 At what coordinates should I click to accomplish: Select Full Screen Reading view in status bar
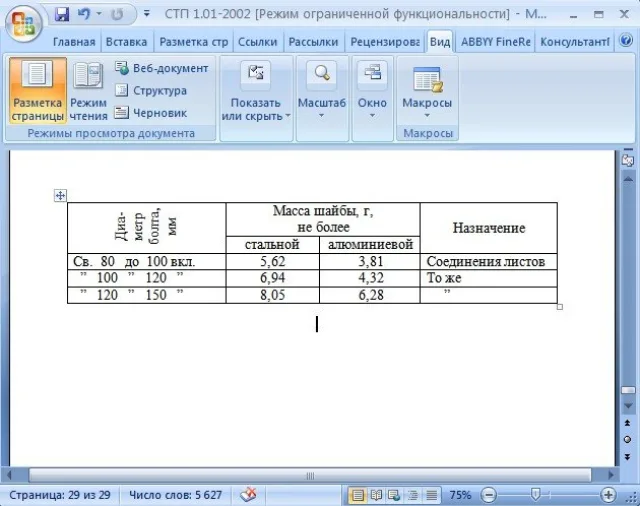pyautogui.click(x=376, y=495)
